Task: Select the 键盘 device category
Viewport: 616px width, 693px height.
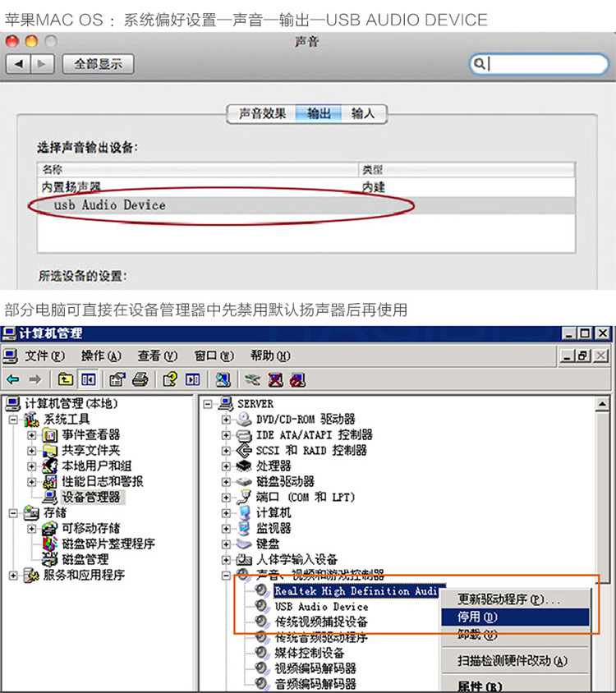Action: [x=268, y=544]
